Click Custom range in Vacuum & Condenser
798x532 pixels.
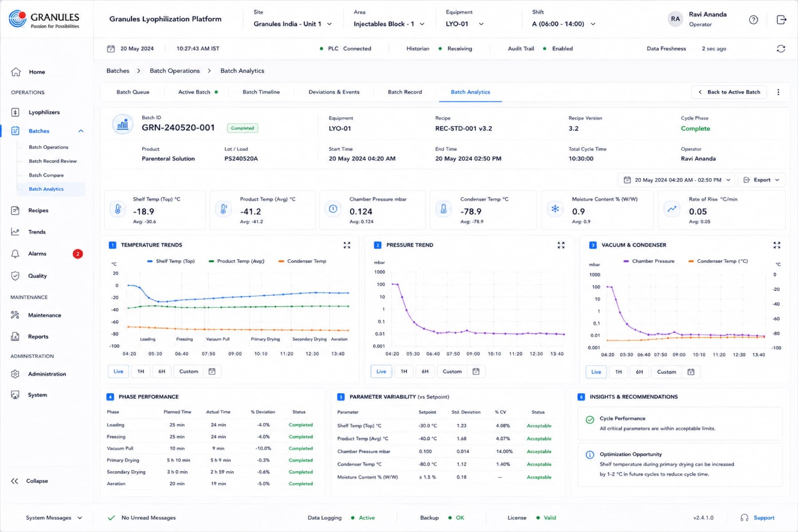(x=666, y=372)
